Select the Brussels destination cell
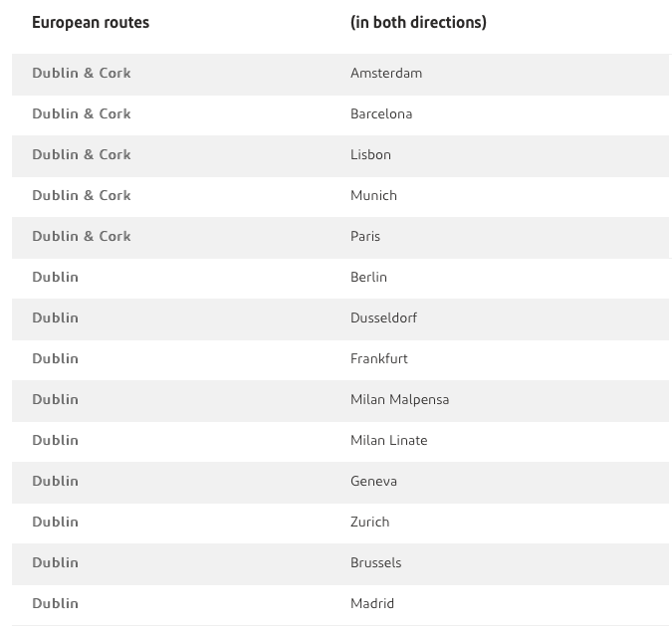672x631 pixels. (x=375, y=563)
